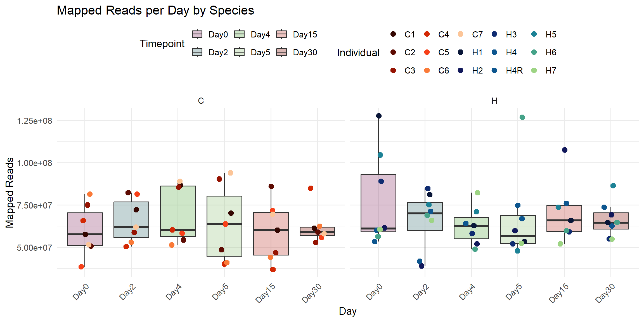Click the 'Individual' legend title

(358, 53)
